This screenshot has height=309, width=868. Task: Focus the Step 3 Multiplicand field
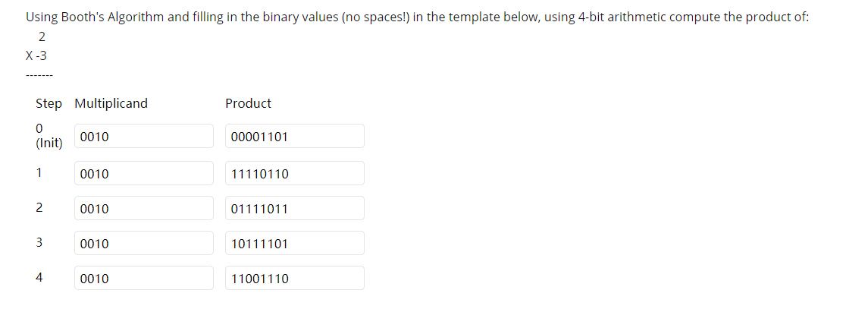[x=144, y=243]
